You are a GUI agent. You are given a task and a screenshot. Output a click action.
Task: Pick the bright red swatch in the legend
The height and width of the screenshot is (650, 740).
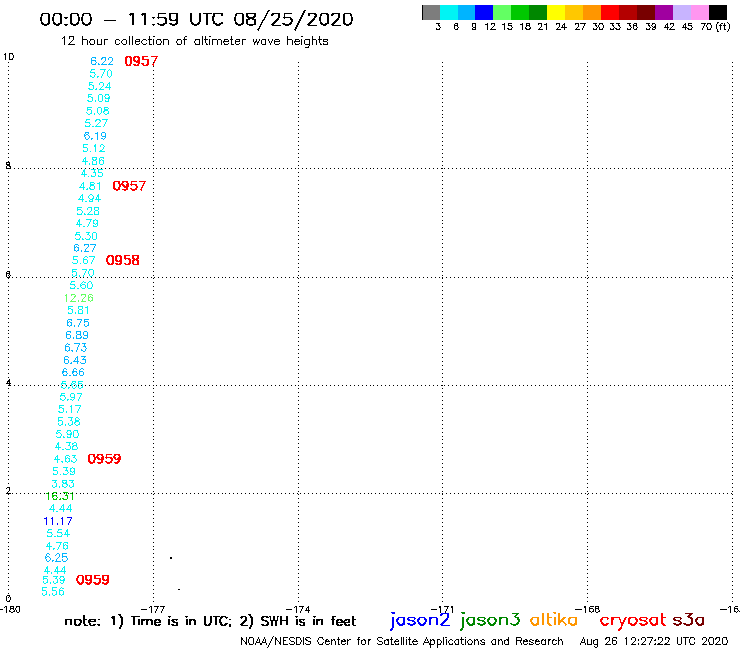[x=610, y=12]
